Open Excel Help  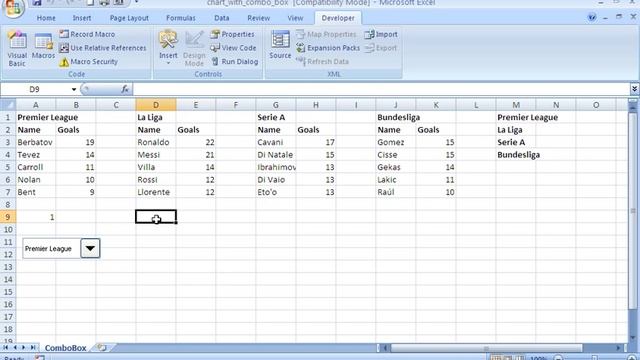(591, 18)
